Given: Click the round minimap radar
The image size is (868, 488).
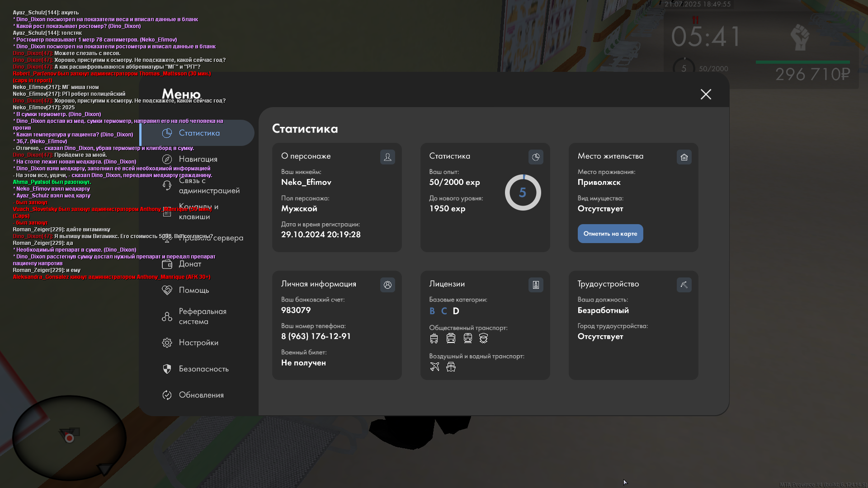Looking at the screenshot, I should click(69, 437).
